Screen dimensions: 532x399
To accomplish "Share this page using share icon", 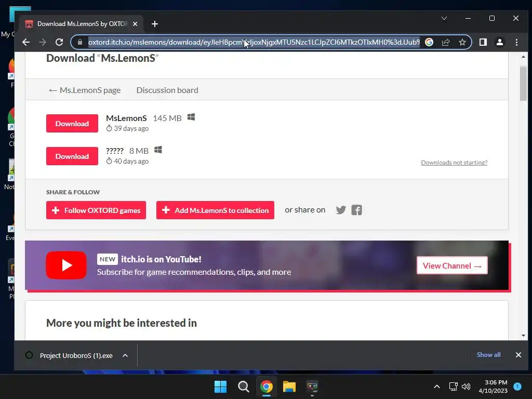I will [x=445, y=42].
